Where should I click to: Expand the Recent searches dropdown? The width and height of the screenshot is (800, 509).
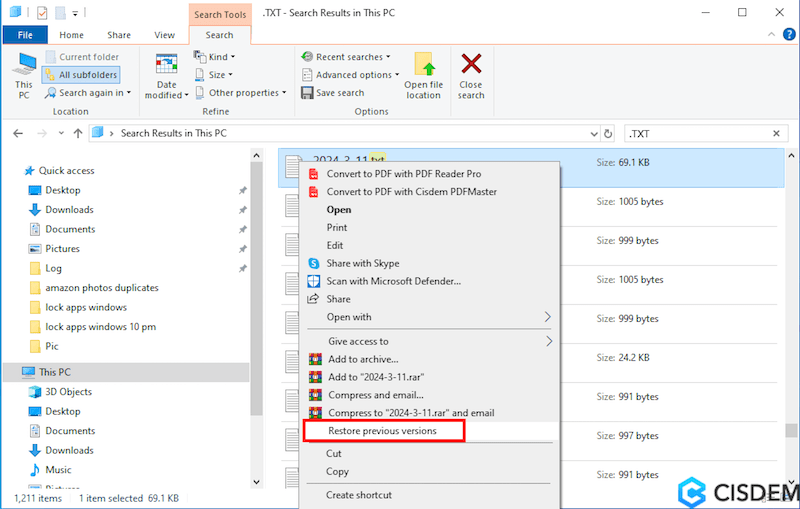pyautogui.click(x=346, y=57)
